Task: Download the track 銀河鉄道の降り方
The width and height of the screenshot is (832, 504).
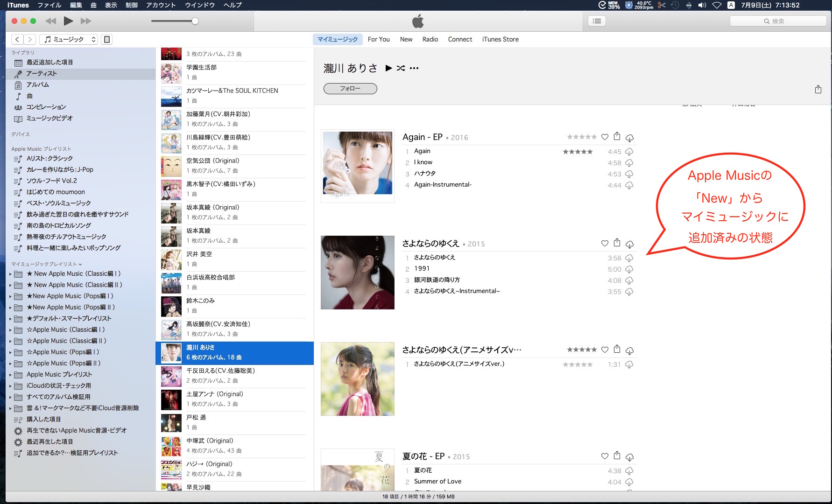Action: tap(629, 280)
